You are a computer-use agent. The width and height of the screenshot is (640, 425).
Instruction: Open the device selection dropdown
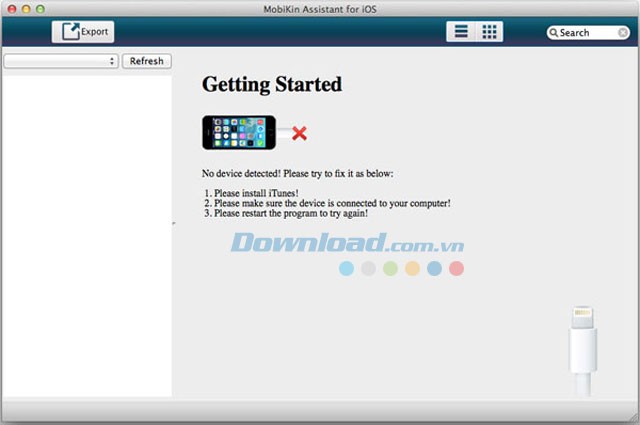point(61,61)
